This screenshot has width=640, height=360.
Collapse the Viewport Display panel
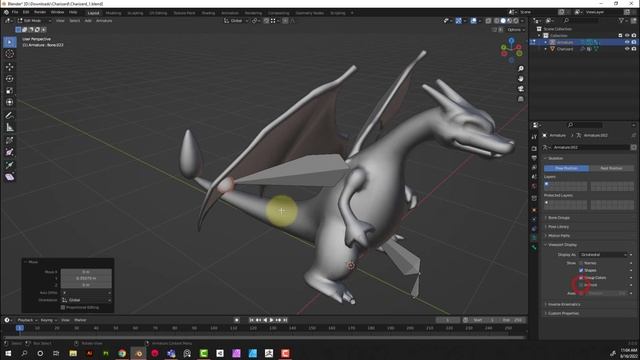(562, 245)
